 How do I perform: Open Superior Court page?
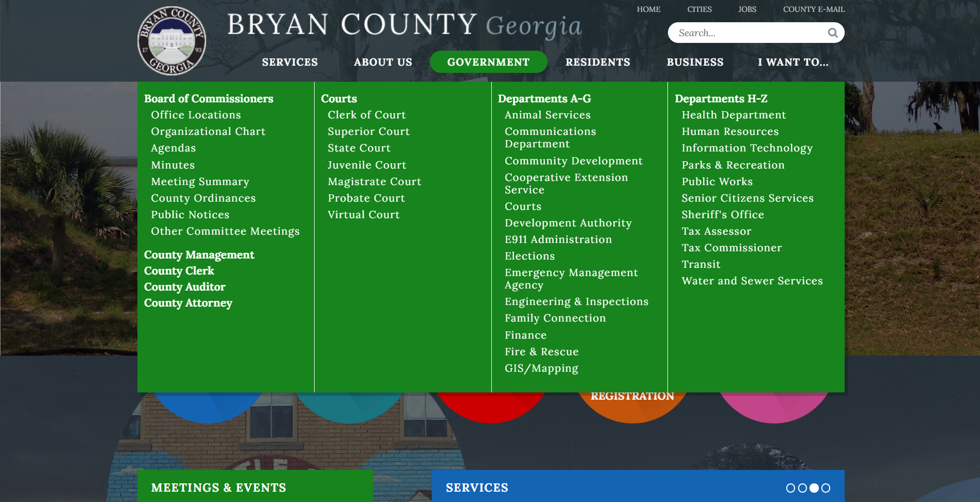(369, 131)
